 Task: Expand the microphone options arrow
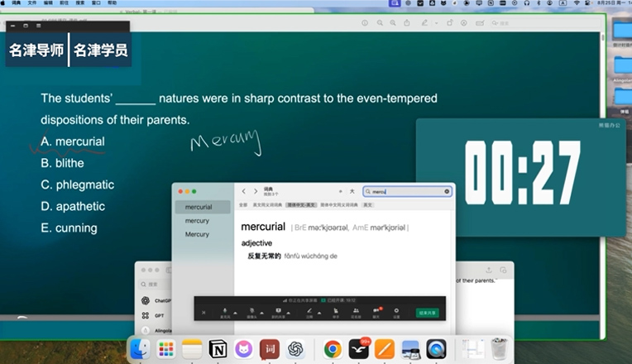coord(235,312)
